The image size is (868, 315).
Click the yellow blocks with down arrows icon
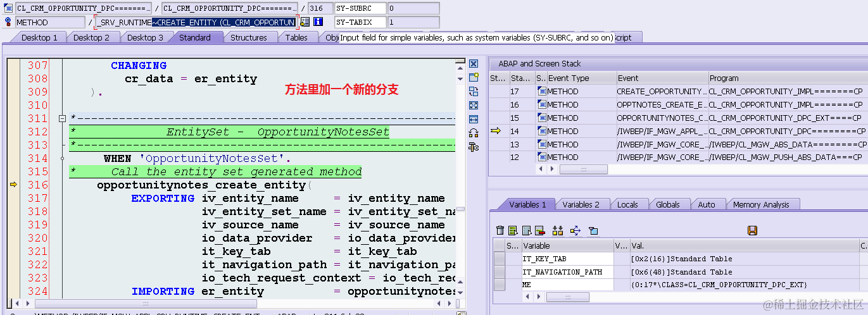(x=558, y=231)
